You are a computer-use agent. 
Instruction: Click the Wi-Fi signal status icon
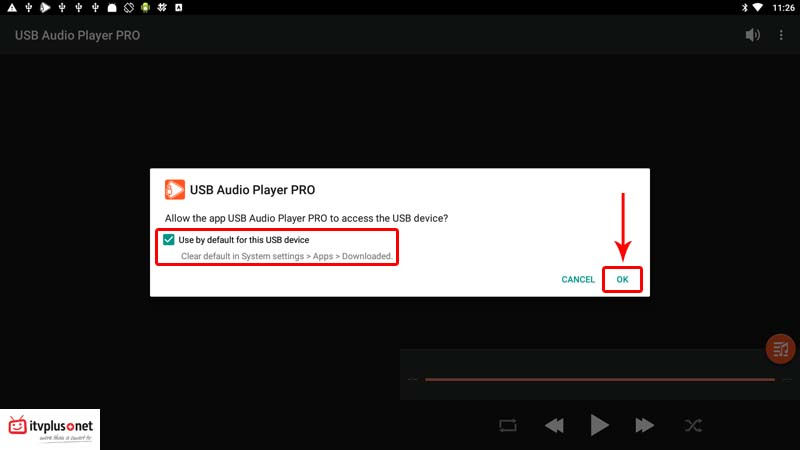pyautogui.click(x=758, y=7)
